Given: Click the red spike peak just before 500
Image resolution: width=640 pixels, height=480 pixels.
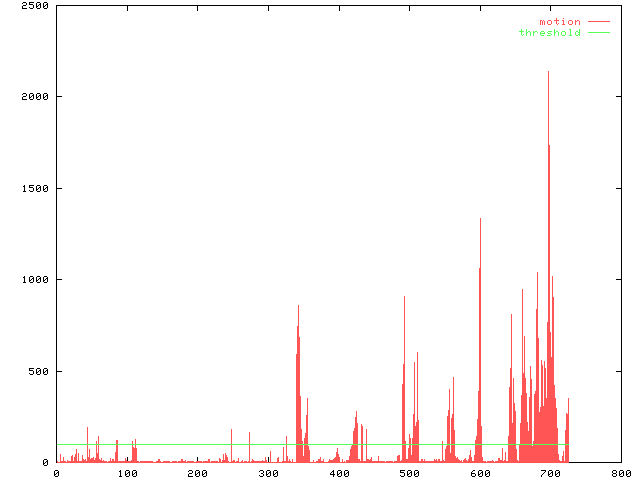Looking at the screenshot, I should 404,300.
